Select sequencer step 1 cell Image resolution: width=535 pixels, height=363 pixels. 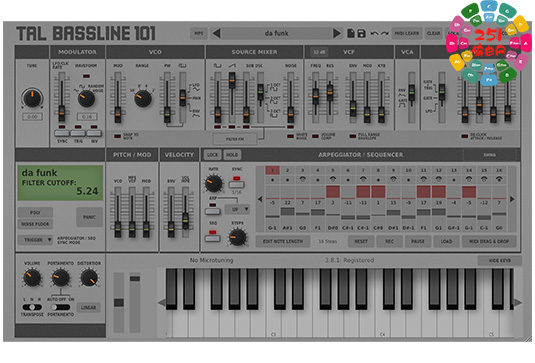pyautogui.click(x=272, y=170)
